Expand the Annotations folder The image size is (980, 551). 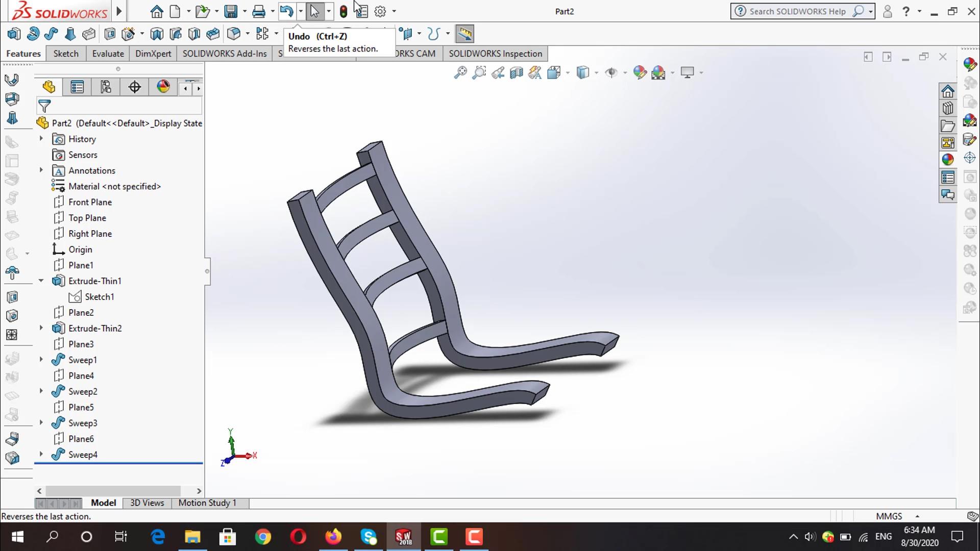tap(41, 170)
